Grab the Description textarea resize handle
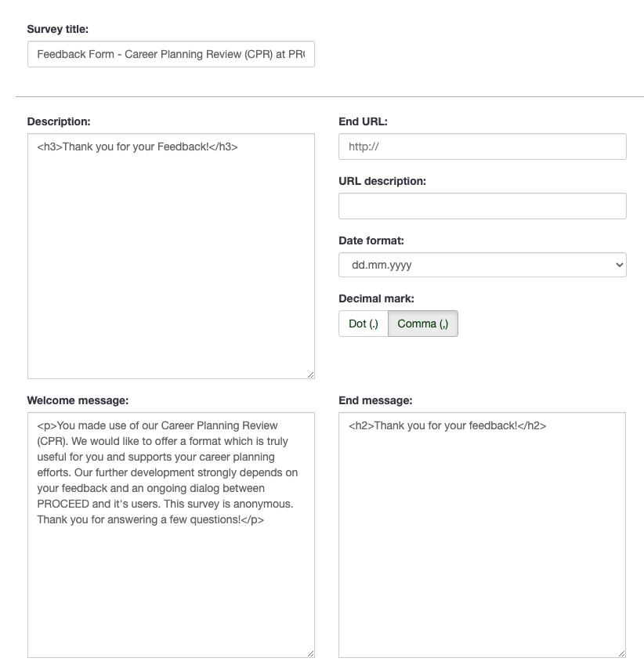 pyautogui.click(x=310, y=374)
